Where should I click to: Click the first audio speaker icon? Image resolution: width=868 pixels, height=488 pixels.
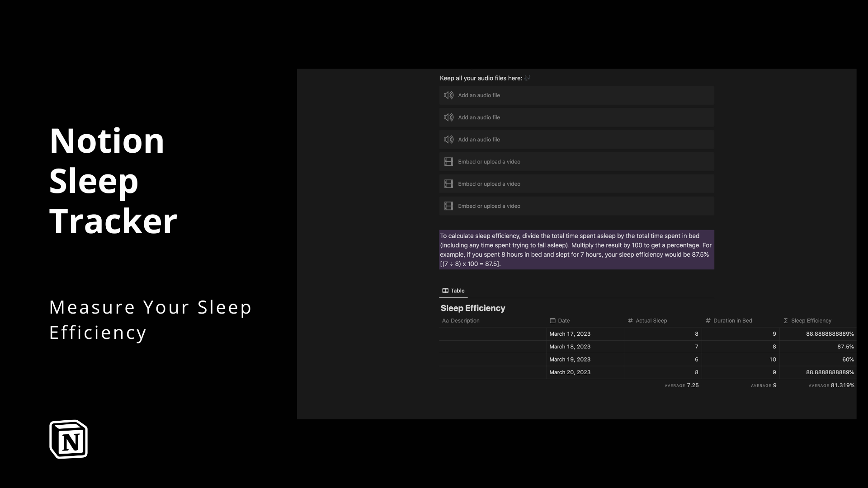(448, 95)
